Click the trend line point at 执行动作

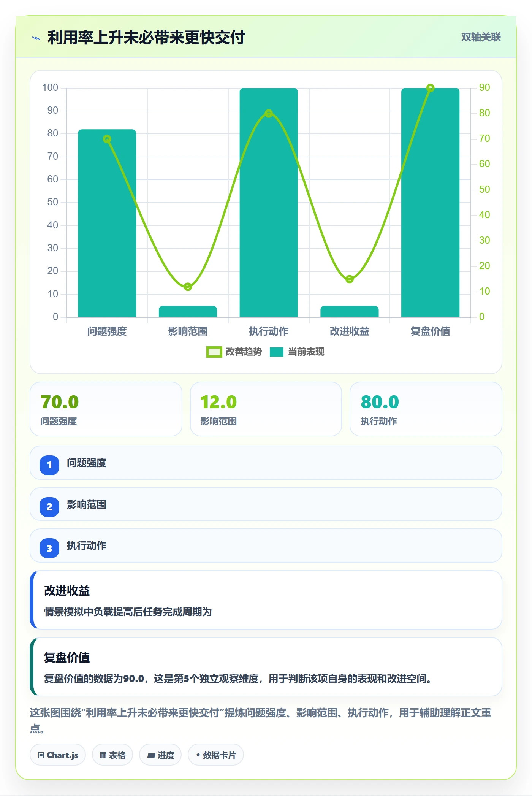click(269, 113)
